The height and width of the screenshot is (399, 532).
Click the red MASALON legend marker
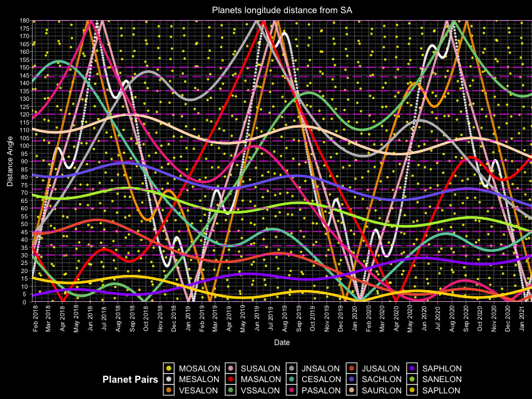click(x=232, y=379)
